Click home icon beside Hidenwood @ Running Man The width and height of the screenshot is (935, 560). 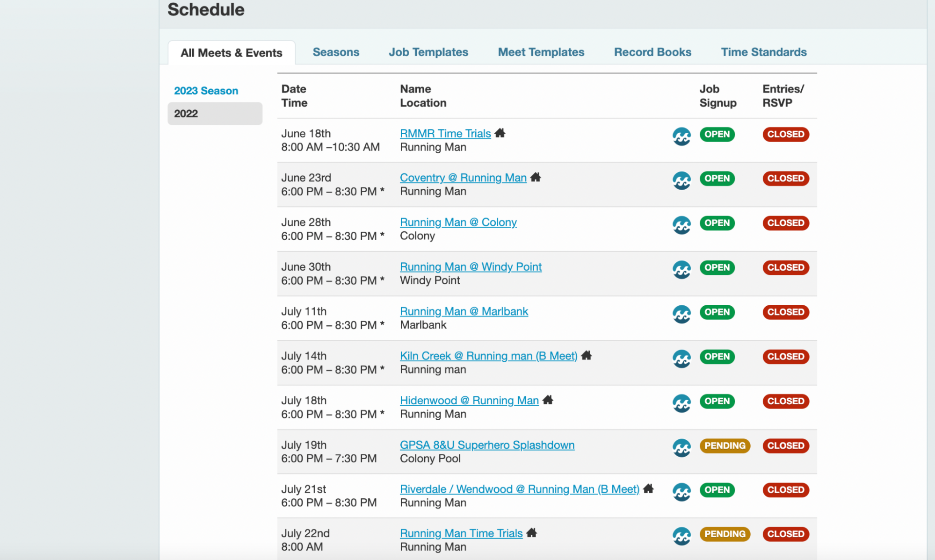pos(548,400)
